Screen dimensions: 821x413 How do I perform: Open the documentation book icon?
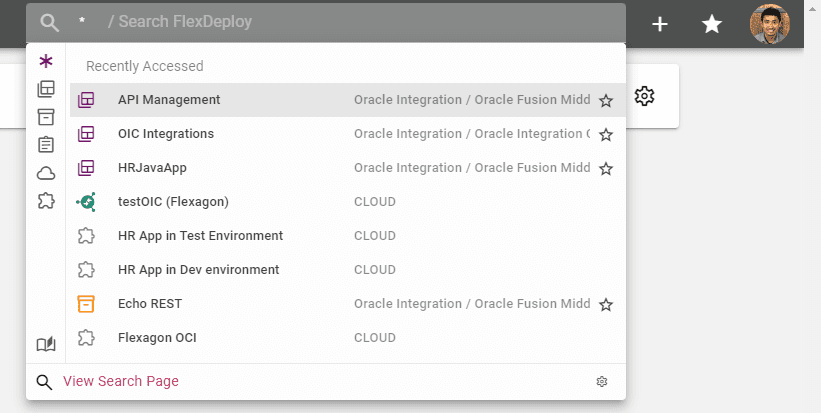[46, 344]
